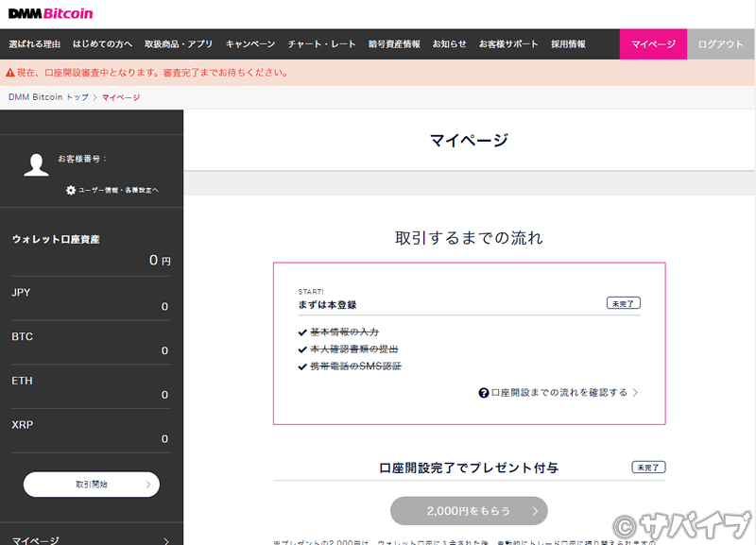Open the チャート・レート menu item
756x545 pixels.
321,43
